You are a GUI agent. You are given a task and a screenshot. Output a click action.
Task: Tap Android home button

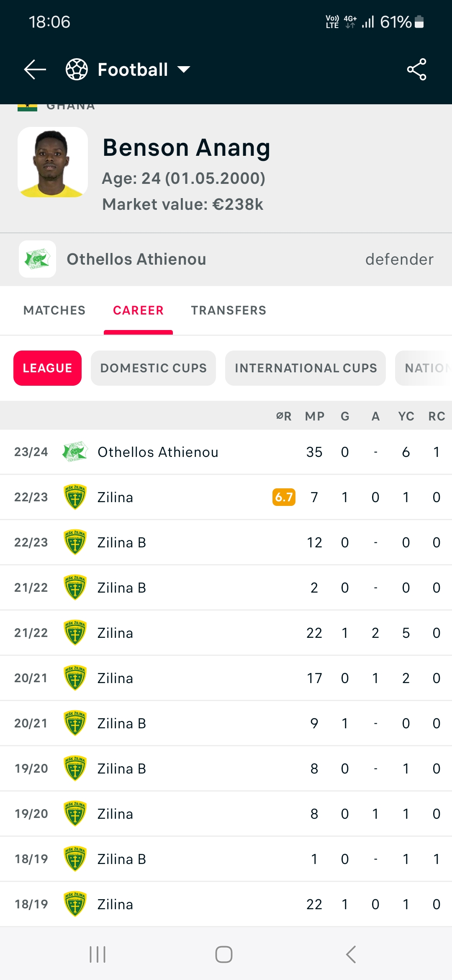click(x=224, y=954)
